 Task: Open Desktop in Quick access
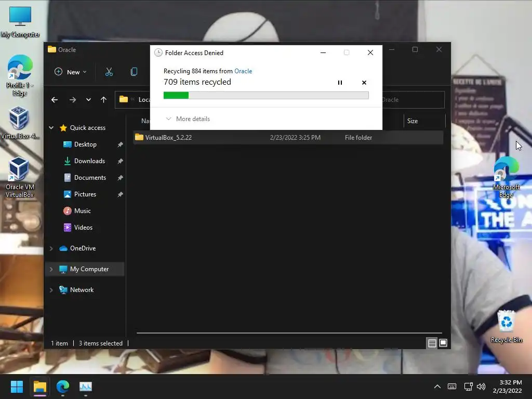click(85, 144)
